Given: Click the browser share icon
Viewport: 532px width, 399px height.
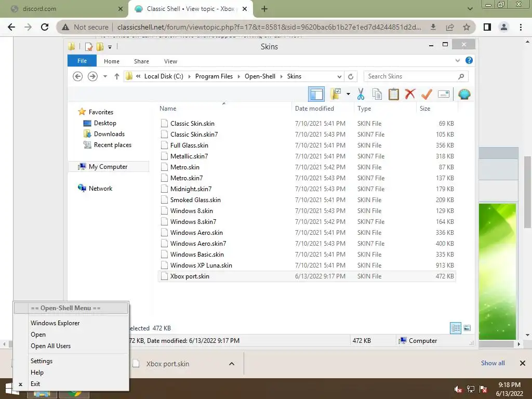Looking at the screenshot, I should (450, 27).
